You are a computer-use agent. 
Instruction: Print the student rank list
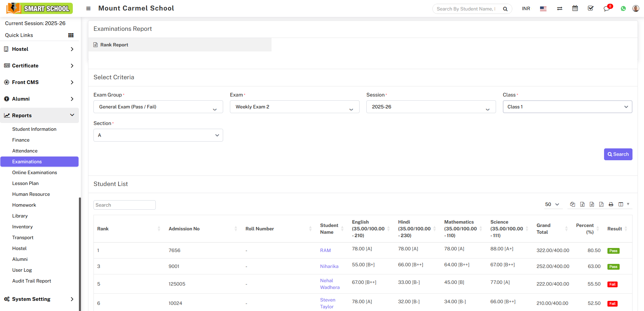click(x=611, y=204)
